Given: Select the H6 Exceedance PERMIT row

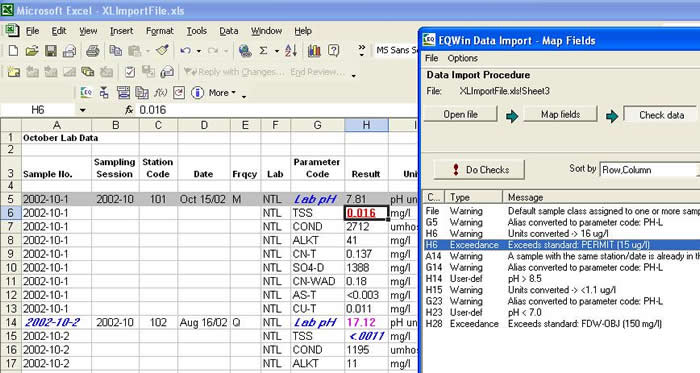Looking at the screenshot, I should click(561, 245).
